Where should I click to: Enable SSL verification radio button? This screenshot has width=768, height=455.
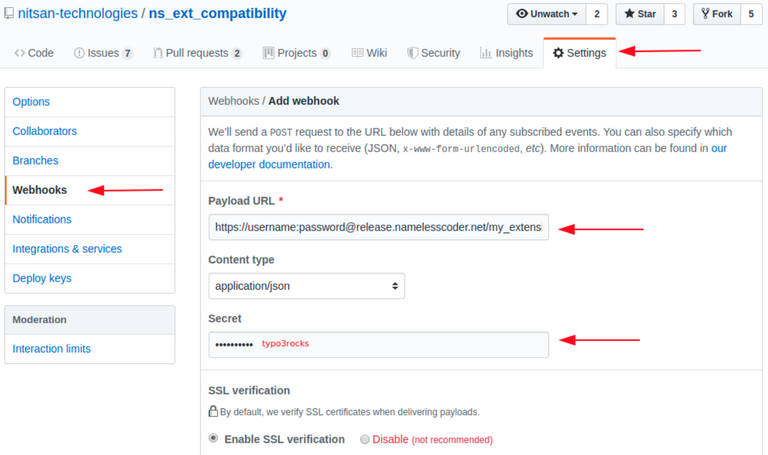[x=214, y=438]
